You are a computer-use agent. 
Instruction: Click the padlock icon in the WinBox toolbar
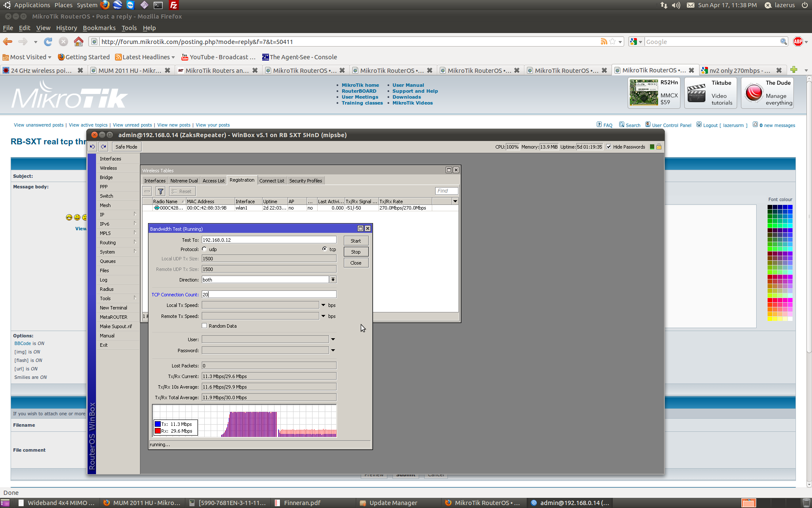pyautogui.click(x=659, y=147)
